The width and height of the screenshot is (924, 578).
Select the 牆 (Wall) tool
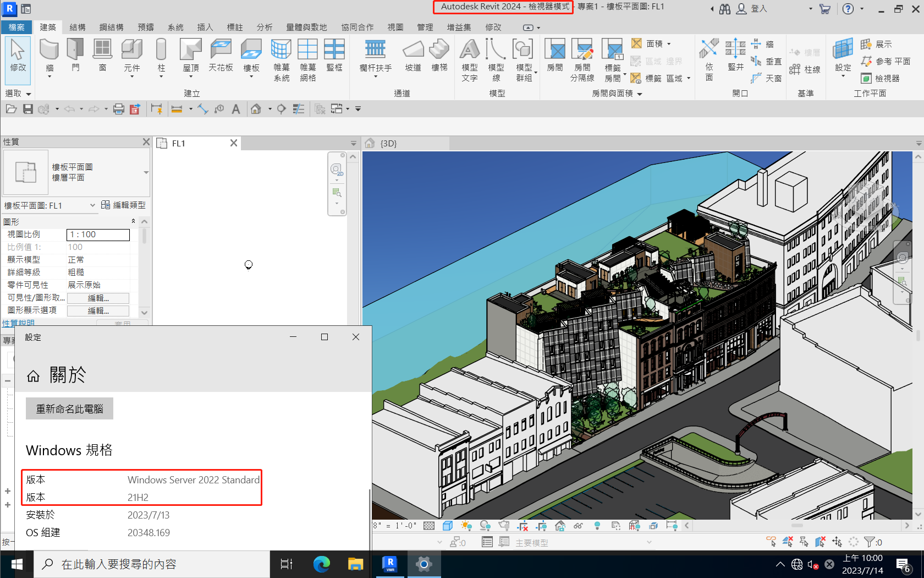click(50, 57)
